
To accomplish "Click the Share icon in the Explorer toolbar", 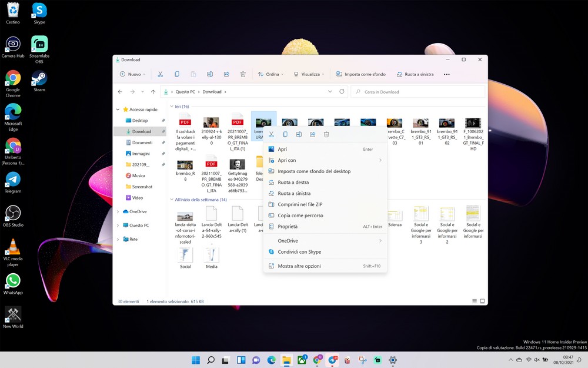I will 226,74.
